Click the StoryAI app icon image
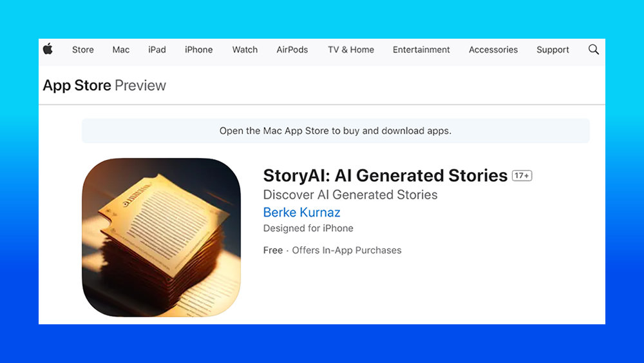 tap(162, 237)
